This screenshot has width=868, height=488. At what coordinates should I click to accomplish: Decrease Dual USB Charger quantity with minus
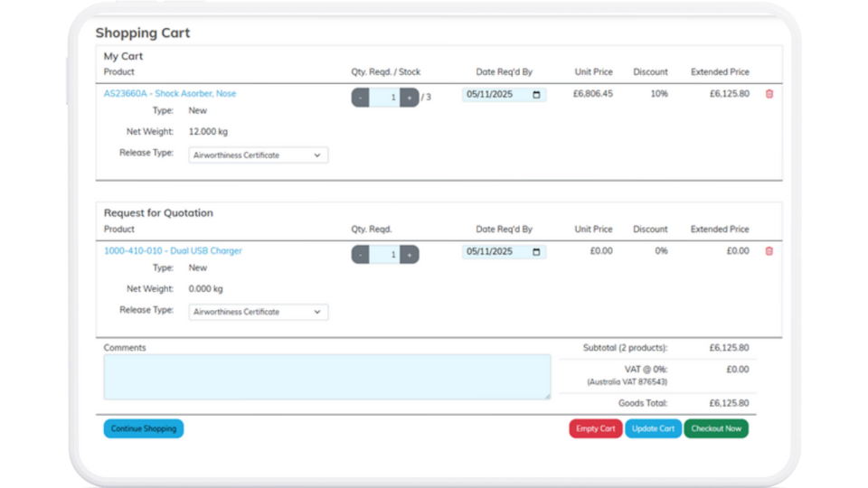(x=360, y=255)
